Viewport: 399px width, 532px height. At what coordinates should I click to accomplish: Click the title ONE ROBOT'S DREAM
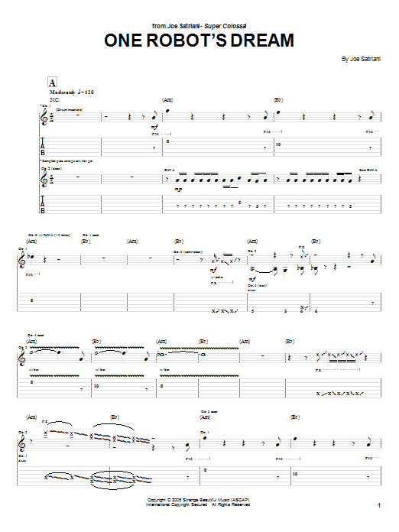tap(199, 41)
